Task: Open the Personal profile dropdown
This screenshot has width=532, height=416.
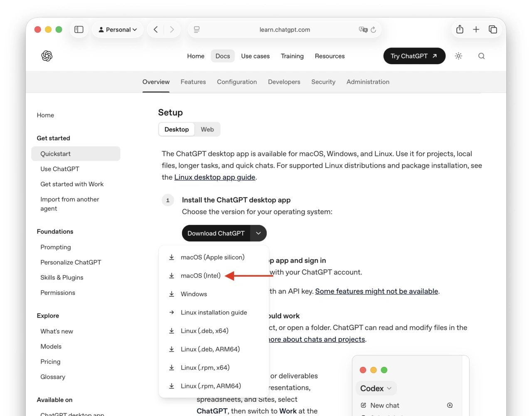Action: (x=118, y=30)
